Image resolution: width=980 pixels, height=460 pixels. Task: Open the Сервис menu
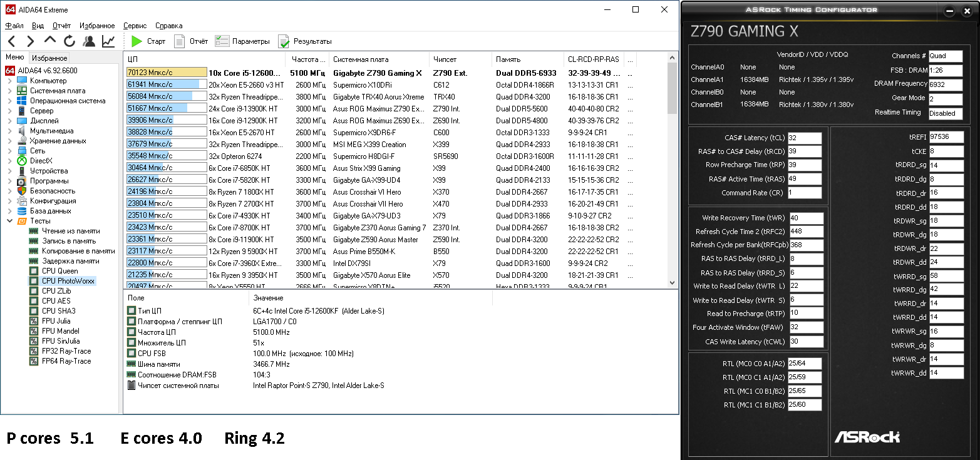135,26
